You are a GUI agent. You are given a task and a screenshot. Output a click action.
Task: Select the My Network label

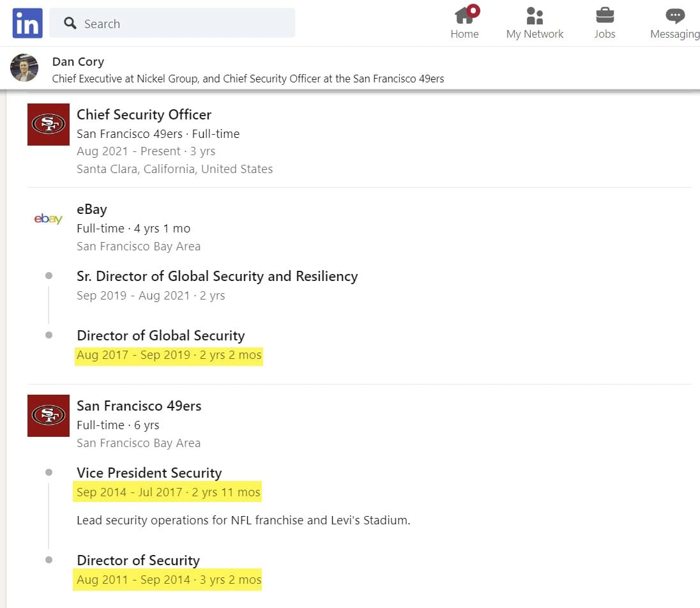535,34
